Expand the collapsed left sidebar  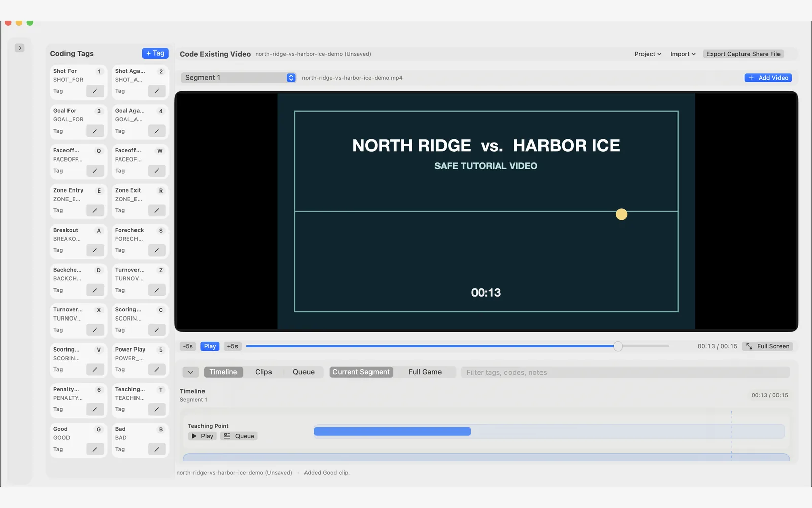(20, 48)
